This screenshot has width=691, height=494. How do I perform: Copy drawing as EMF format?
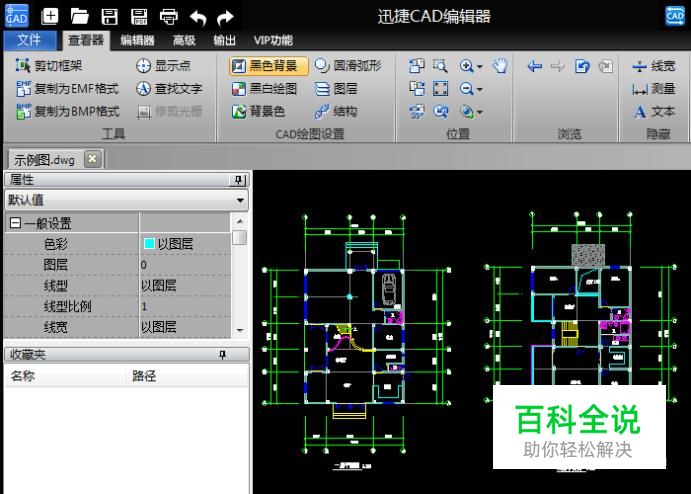coord(67,89)
